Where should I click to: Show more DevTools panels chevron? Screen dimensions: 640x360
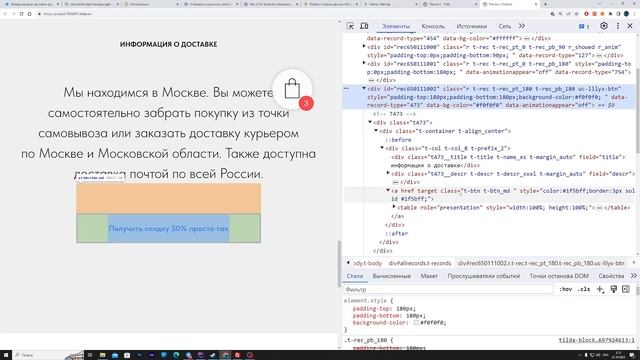(x=522, y=26)
